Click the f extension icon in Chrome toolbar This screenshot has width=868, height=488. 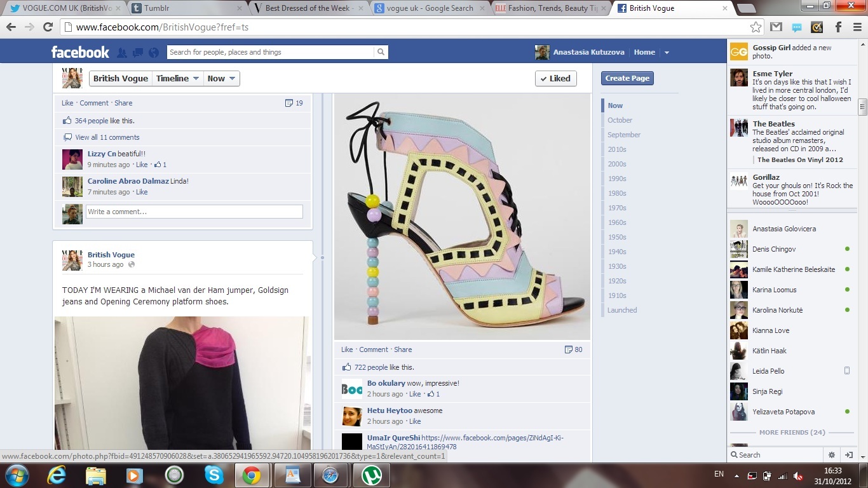[838, 27]
